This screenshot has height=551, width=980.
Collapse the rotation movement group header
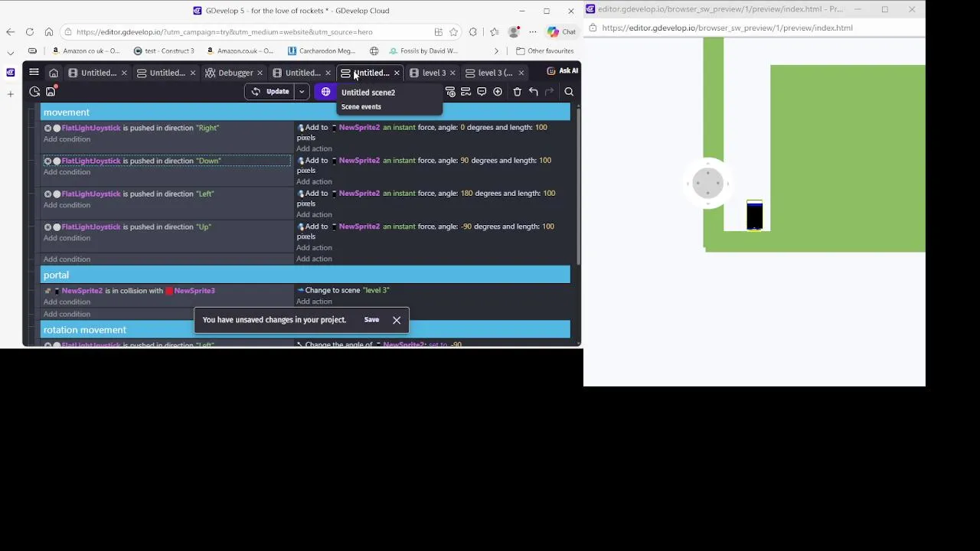click(305, 330)
